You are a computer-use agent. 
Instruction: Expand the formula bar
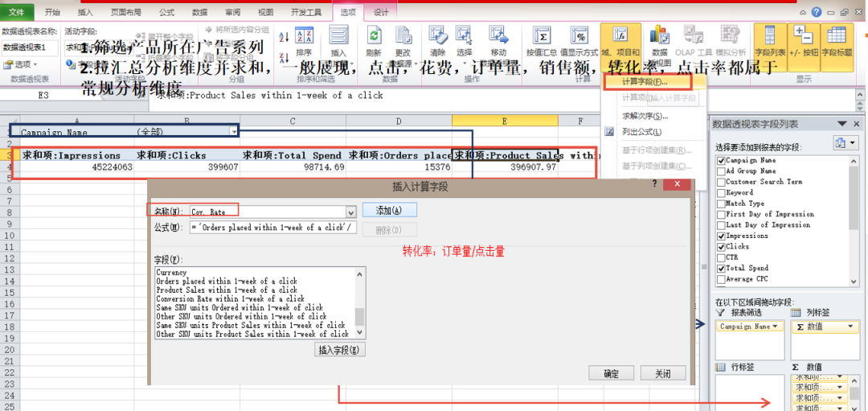[859, 96]
